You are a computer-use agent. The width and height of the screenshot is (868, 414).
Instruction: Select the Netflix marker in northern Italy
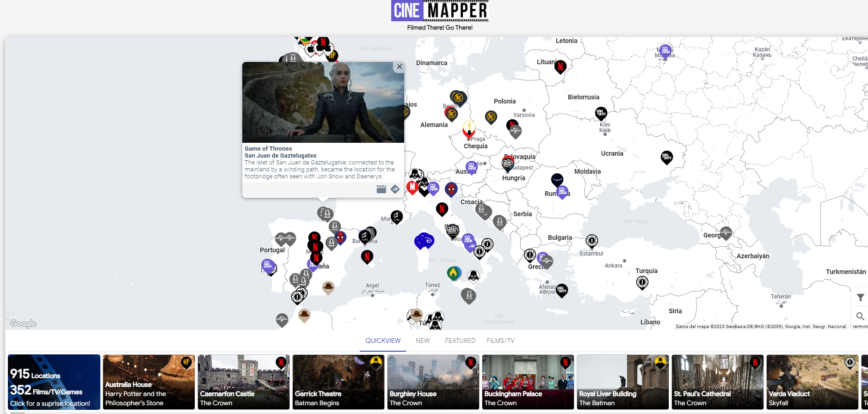tap(442, 209)
